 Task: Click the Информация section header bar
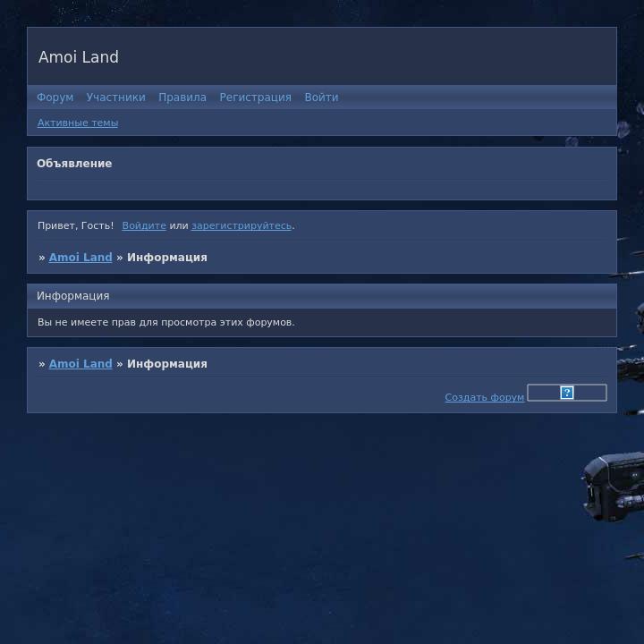click(73, 296)
